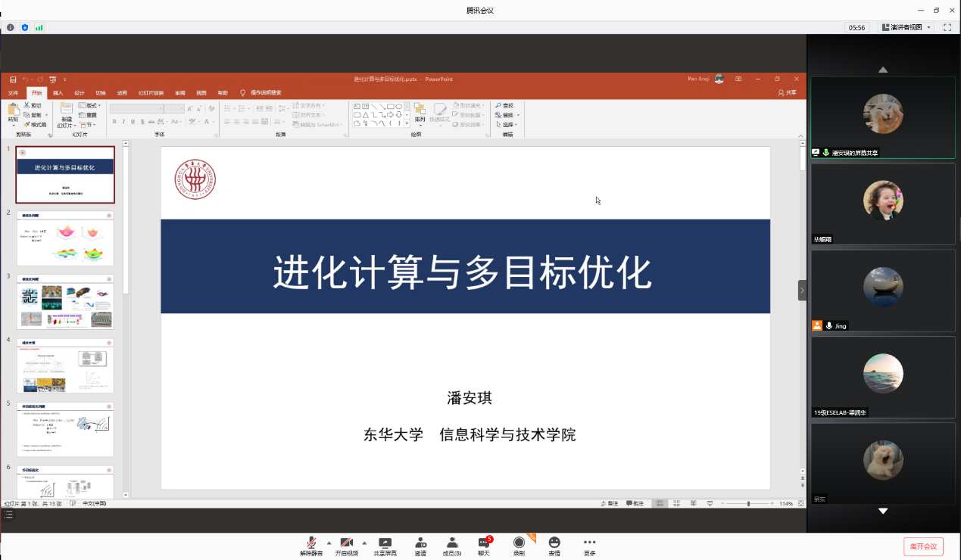Unmute microphone with 解除静音

coord(311,543)
